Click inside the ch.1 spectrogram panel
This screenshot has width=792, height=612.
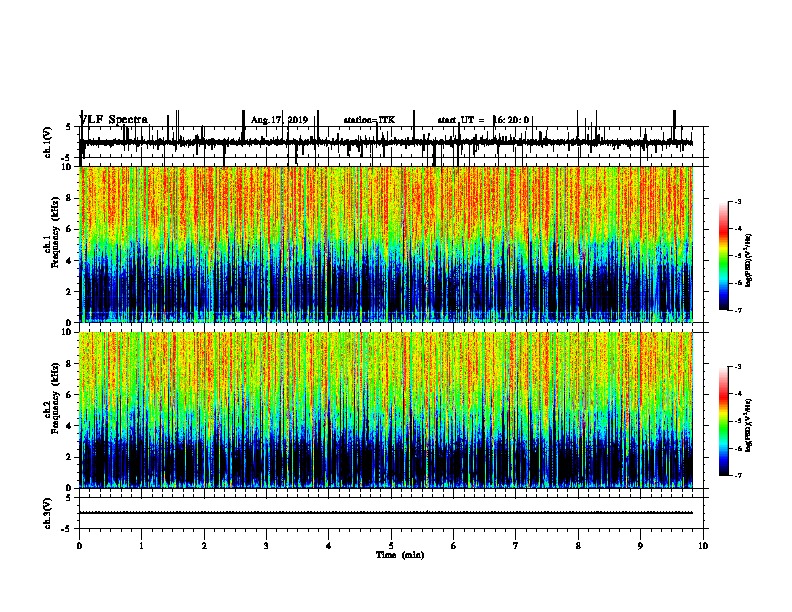click(386, 244)
